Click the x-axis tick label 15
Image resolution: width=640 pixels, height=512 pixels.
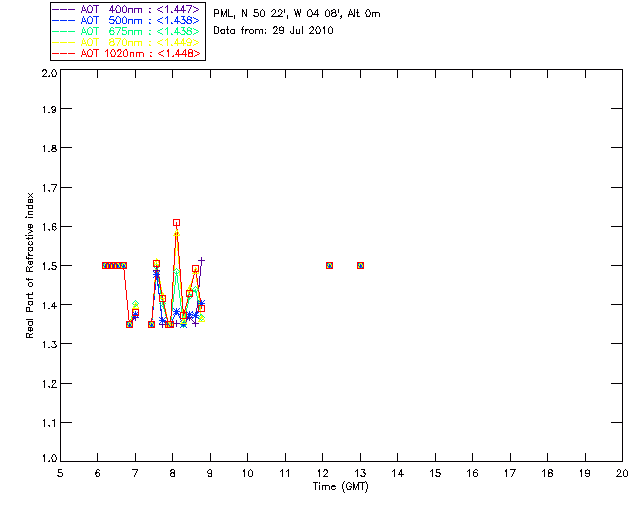pyautogui.click(x=435, y=473)
